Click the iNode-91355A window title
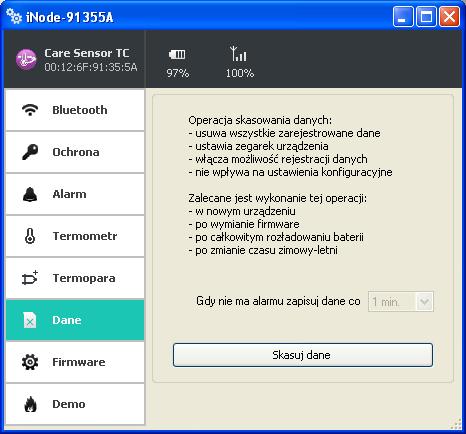The width and height of the screenshot is (466, 434). click(70, 17)
